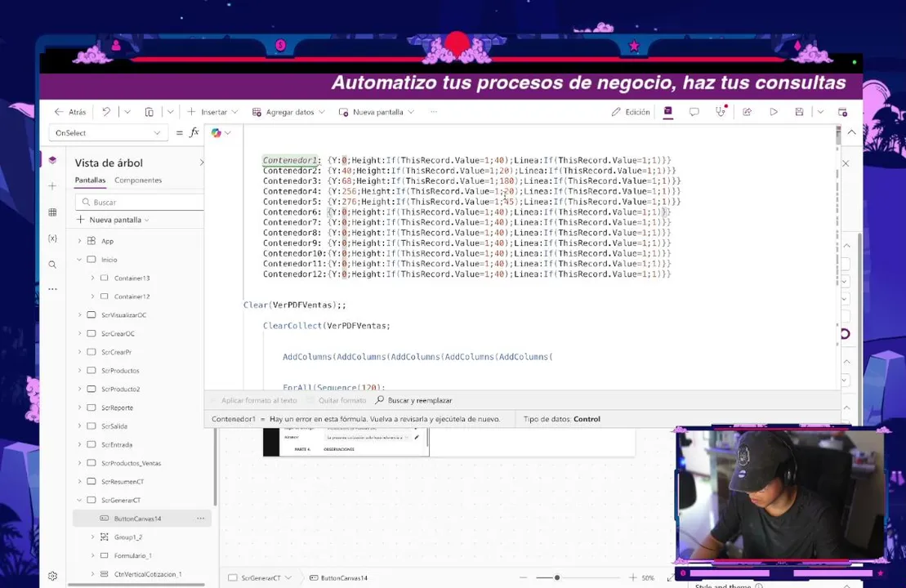This screenshot has height=588, width=906.
Task: Zoom out with the minus icon
Action: click(x=524, y=577)
